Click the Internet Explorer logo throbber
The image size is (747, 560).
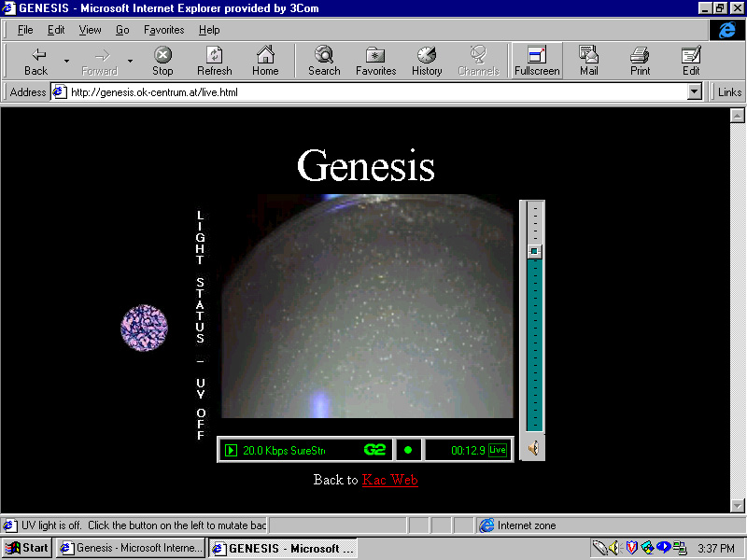727,30
